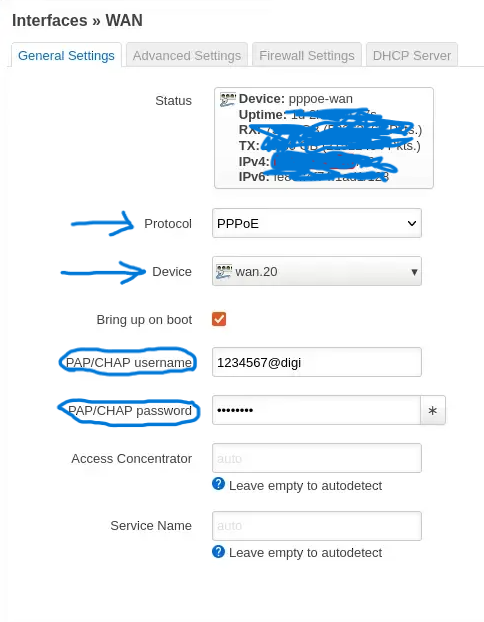Click the Device dropdown triangle arrow

414,272
